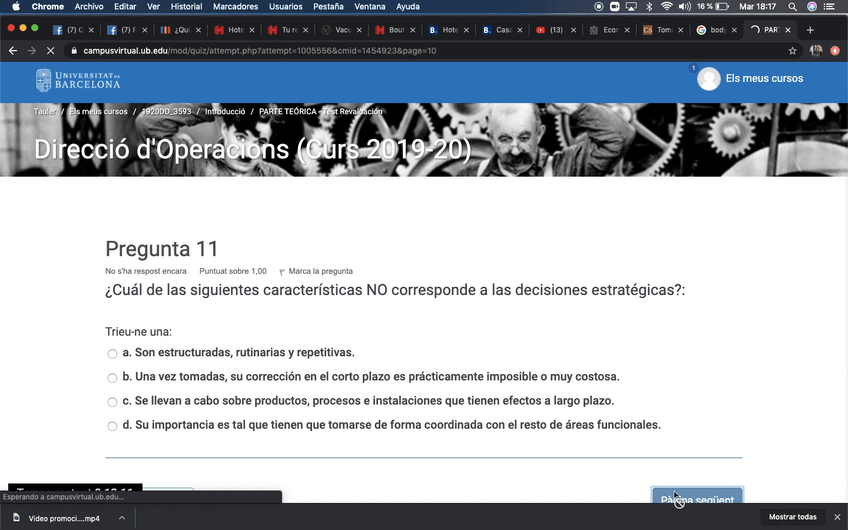Close the downloads bar with X
848x530 pixels.
(x=837, y=517)
